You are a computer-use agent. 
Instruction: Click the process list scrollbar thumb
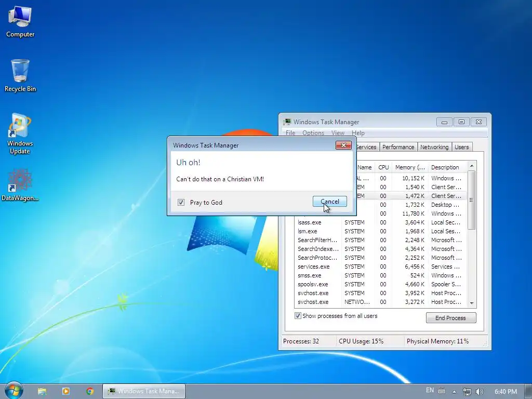[x=471, y=200]
